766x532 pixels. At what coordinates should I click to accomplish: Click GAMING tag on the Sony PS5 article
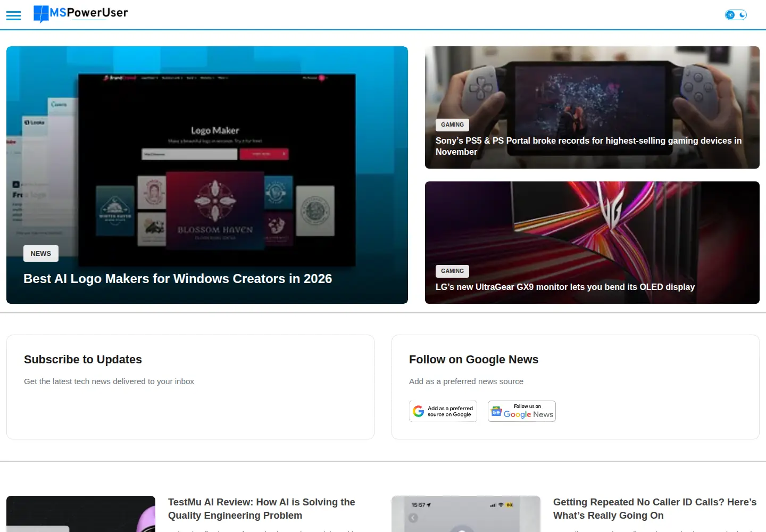[452, 124]
